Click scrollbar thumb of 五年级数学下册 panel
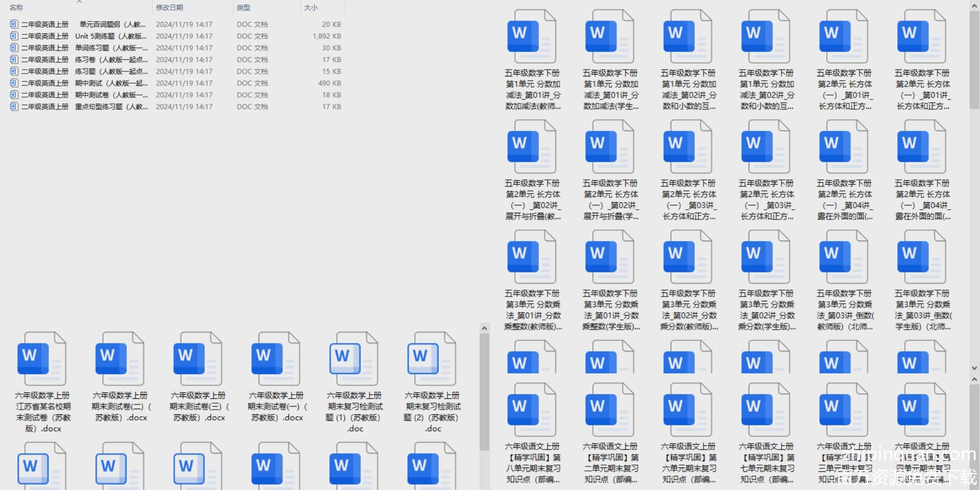 point(974,60)
